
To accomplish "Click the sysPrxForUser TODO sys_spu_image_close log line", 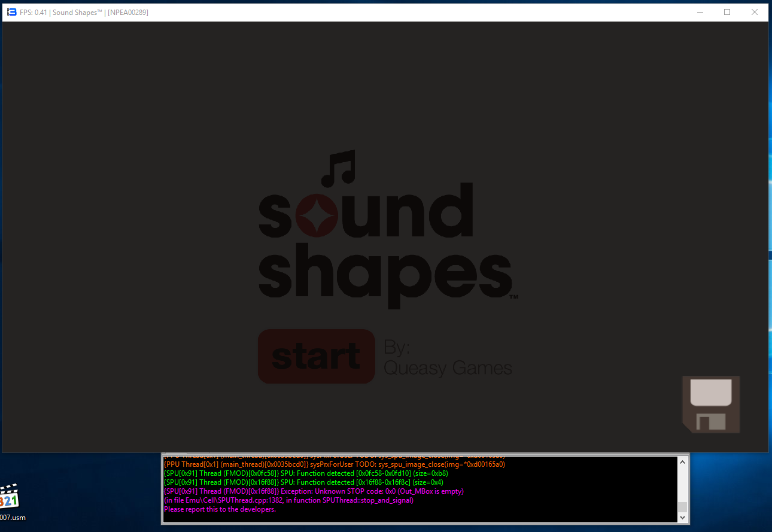I will coord(335,464).
